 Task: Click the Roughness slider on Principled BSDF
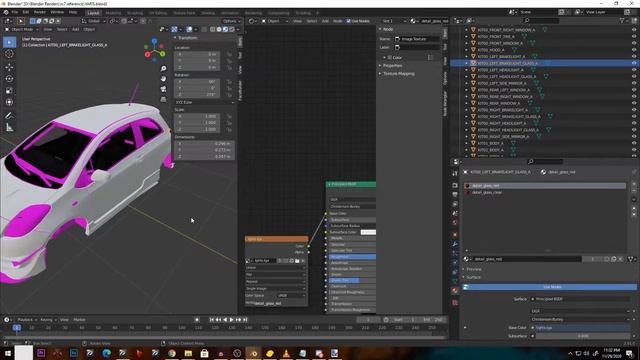point(352,257)
